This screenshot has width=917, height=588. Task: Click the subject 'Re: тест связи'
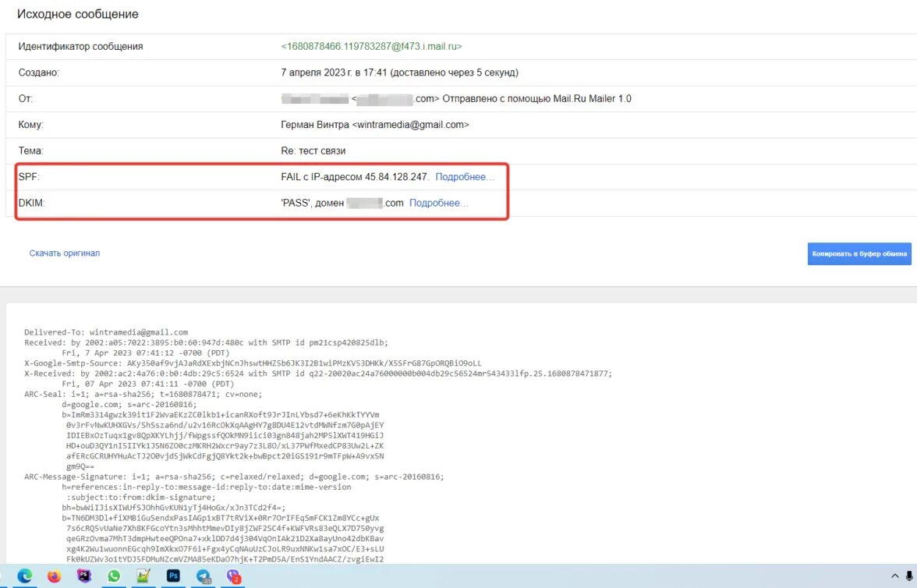[x=313, y=151]
